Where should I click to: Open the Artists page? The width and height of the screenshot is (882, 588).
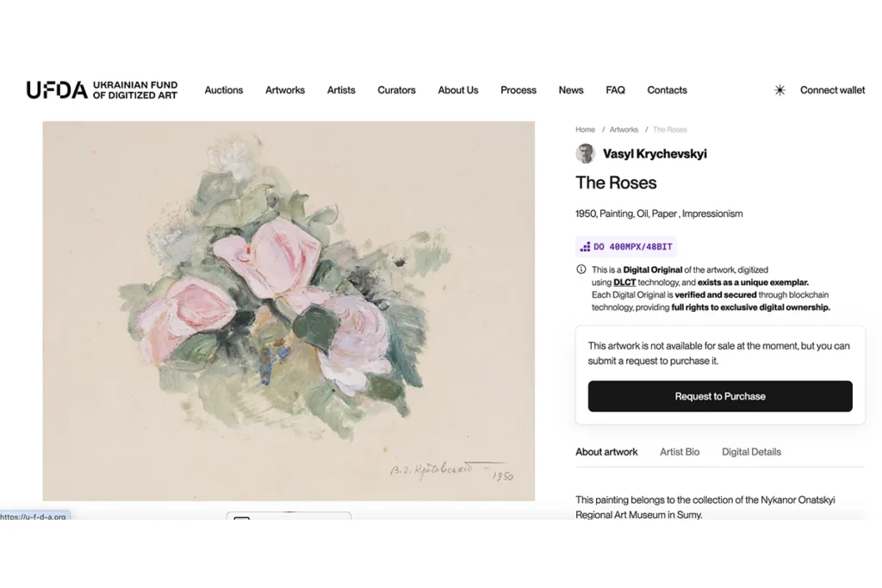[341, 90]
